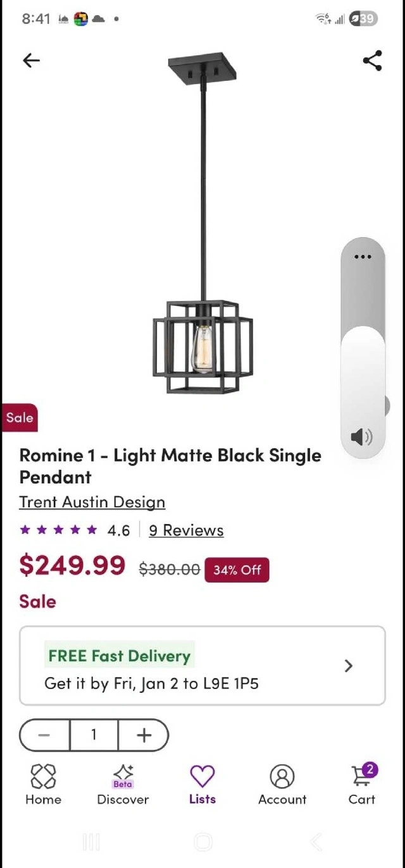405x868 pixels.
Task: Open the Account profile icon
Action: [x=282, y=784]
